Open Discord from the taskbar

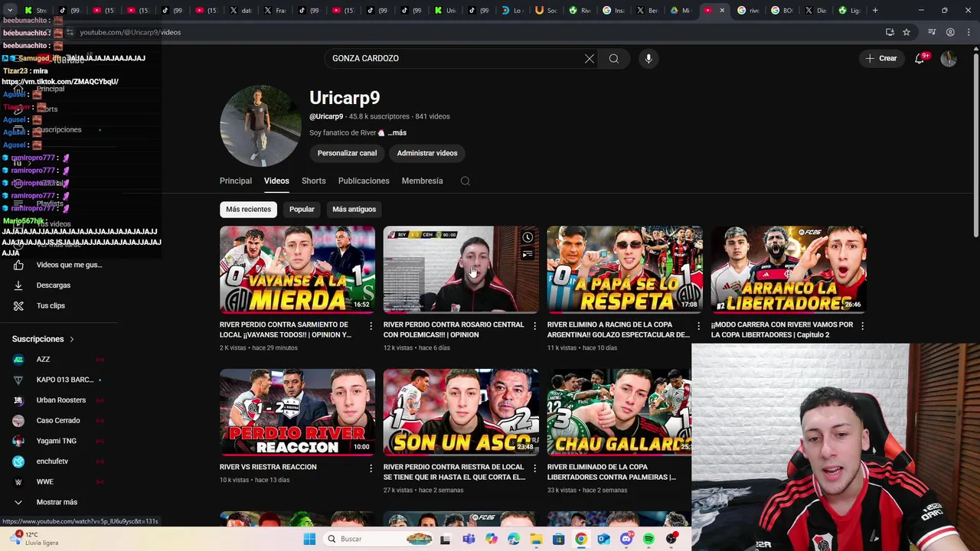(x=626, y=539)
